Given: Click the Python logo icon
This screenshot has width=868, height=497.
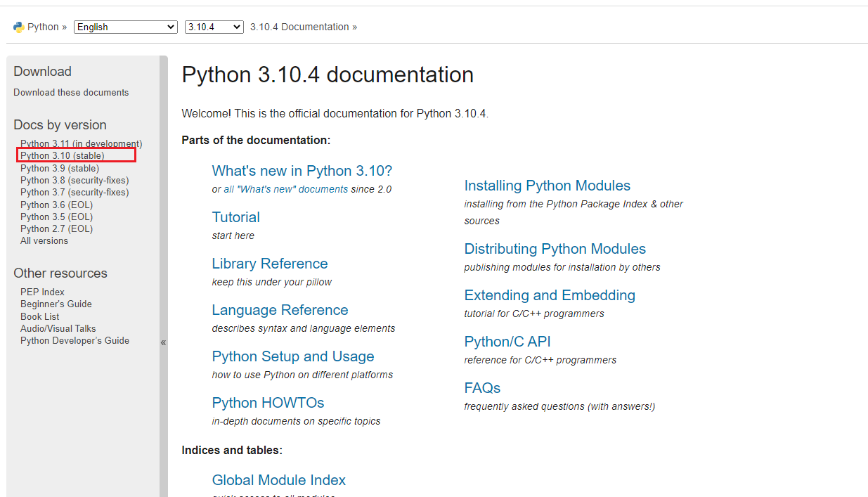Looking at the screenshot, I should pyautogui.click(x=18, y=27).
